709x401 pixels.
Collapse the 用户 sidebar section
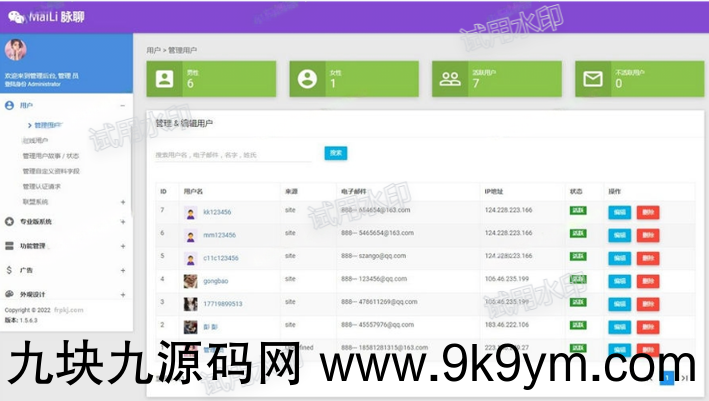122,105
